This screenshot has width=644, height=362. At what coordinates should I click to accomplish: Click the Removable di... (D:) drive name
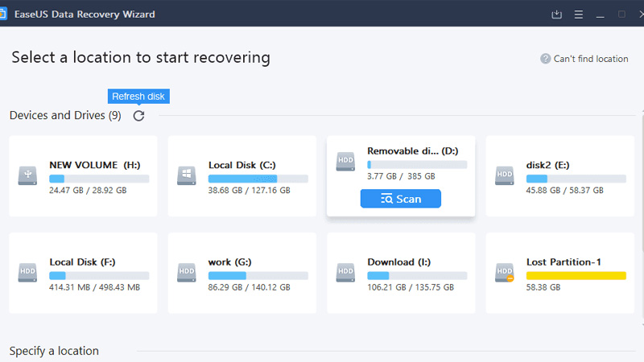click(x=413, y=151)
